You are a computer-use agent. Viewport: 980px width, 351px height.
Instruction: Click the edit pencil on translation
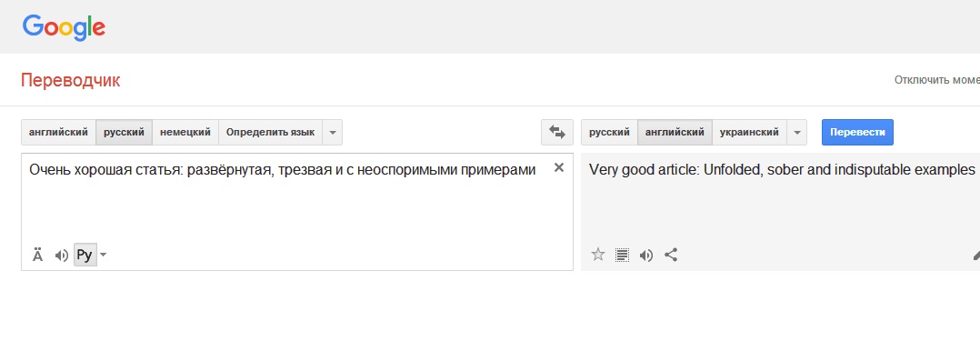(x=976, y=256)
